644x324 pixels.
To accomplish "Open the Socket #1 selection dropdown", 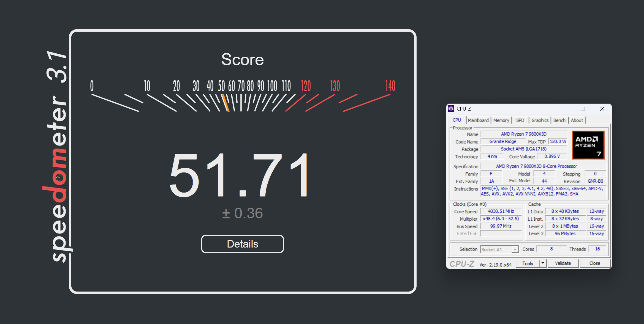I will tap(499, 249).
